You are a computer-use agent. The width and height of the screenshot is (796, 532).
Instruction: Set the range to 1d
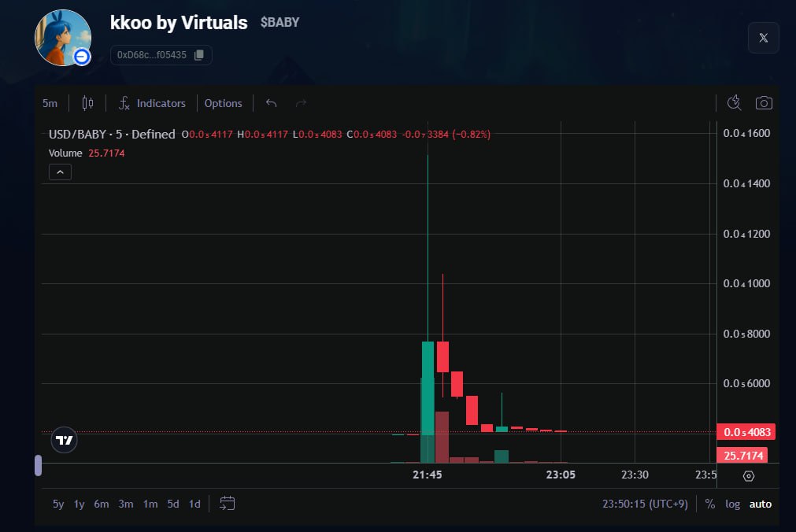[194, 504]
